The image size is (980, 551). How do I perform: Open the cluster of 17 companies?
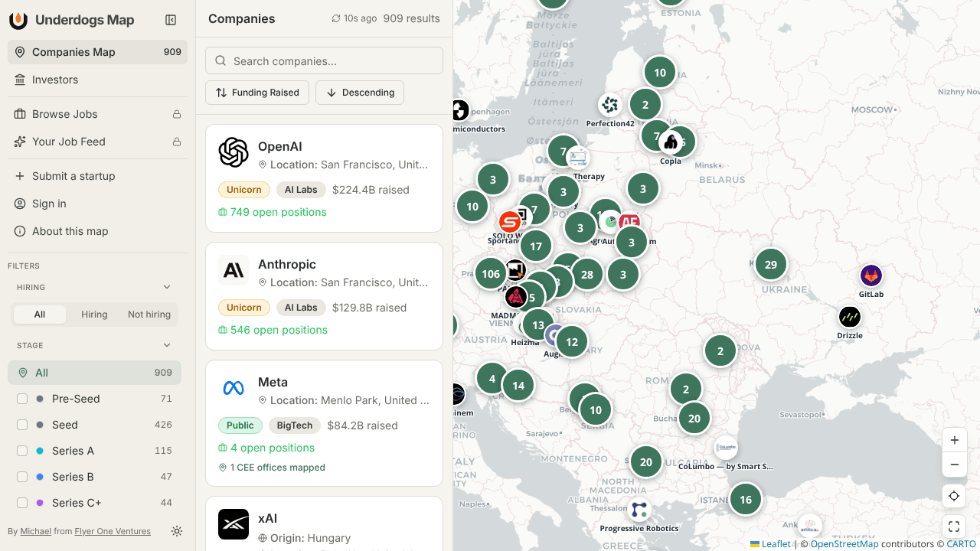point(536,246)
